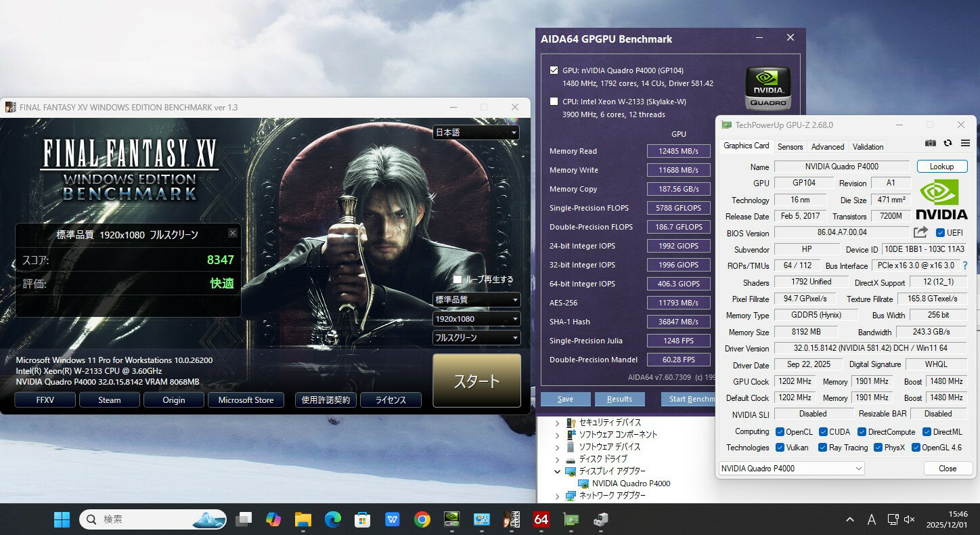Click the BIOS export share icon

click(920, 232)
